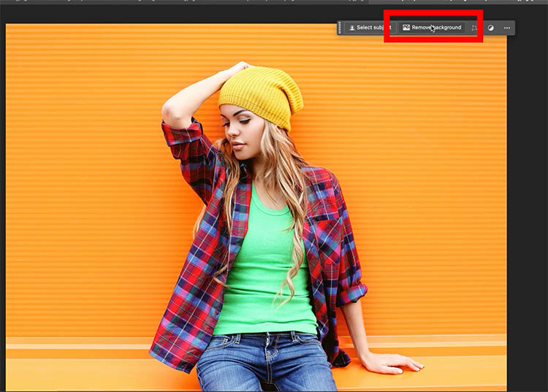Grab the contextual task bar drag handle

340,28
